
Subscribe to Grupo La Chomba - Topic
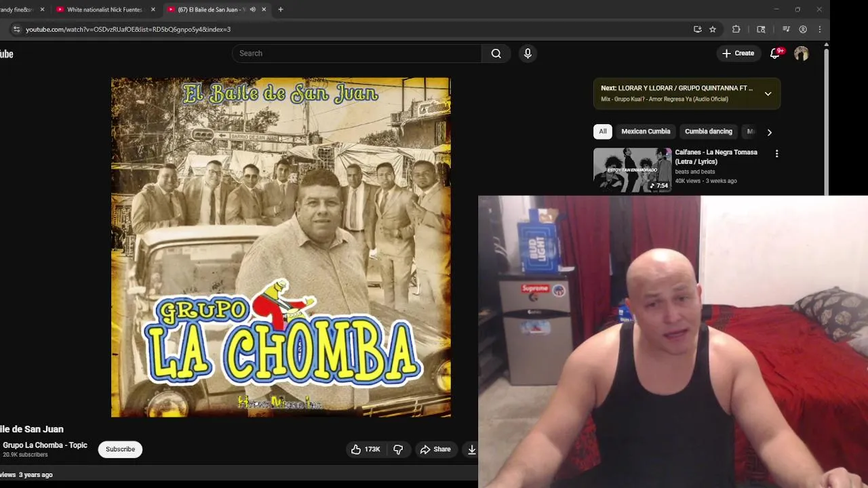(x=120, y=449)
